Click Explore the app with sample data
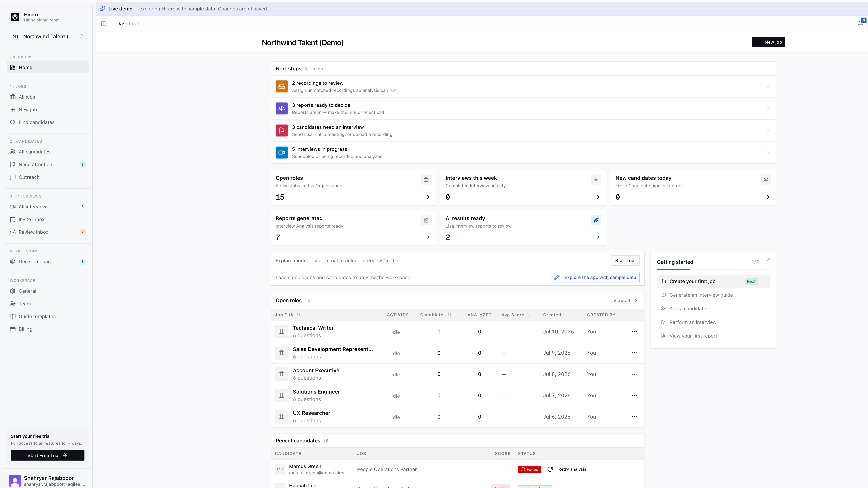Screen dimensions: 868x488 coord(595,277)
